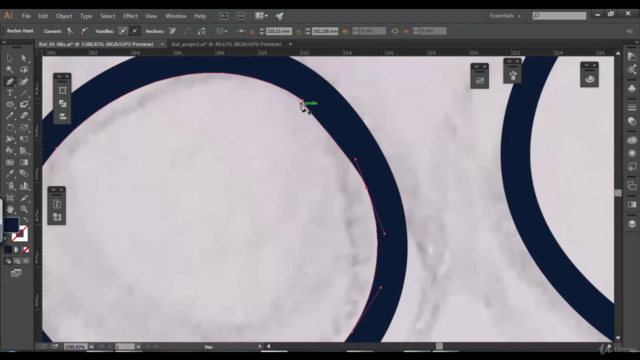This screenshot has width=640, height=360.
Task: Open the Essentials workspace switcher dropdown
Action: pyautogui.click(x=506, y=16)
